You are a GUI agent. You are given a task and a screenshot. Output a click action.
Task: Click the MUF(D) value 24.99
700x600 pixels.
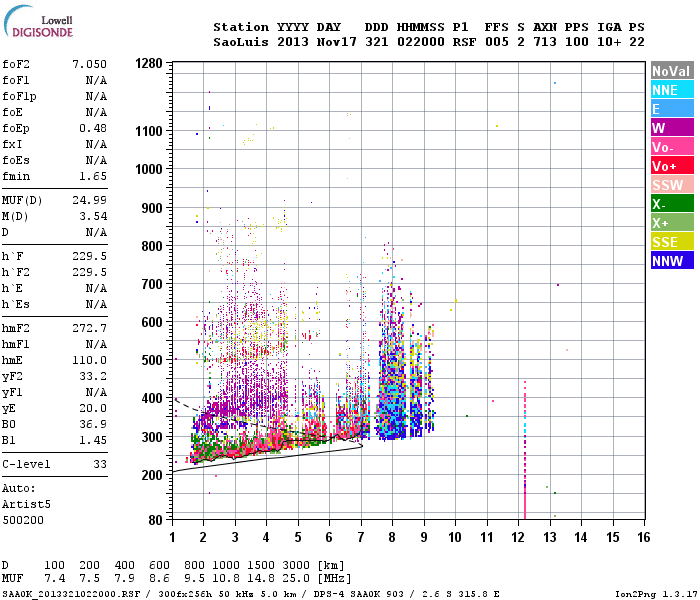(90, 200)
